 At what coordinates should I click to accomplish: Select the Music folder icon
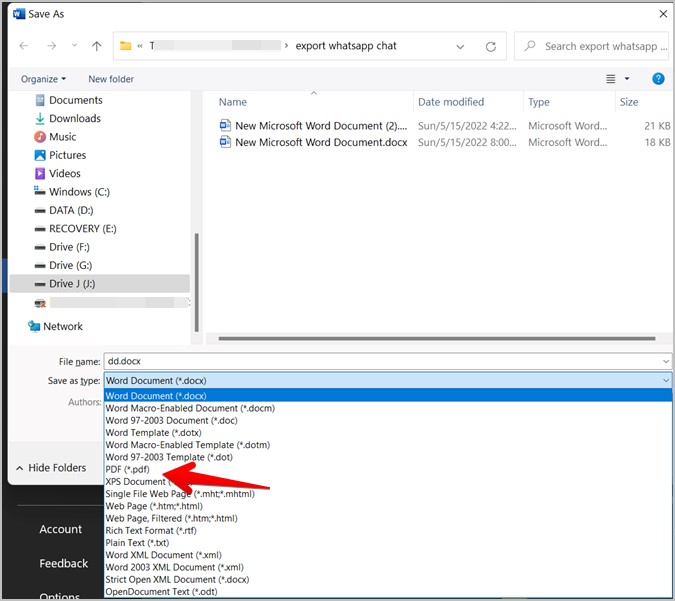[40, 137]
